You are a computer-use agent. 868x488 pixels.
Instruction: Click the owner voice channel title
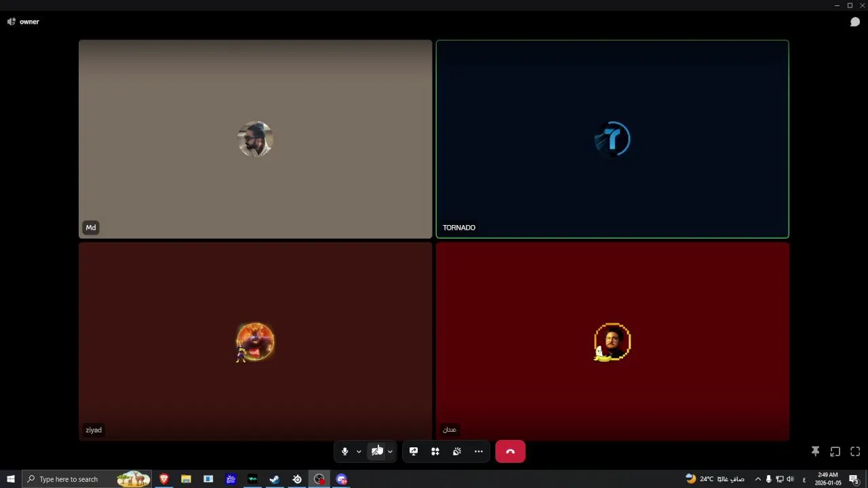(29, 22)
